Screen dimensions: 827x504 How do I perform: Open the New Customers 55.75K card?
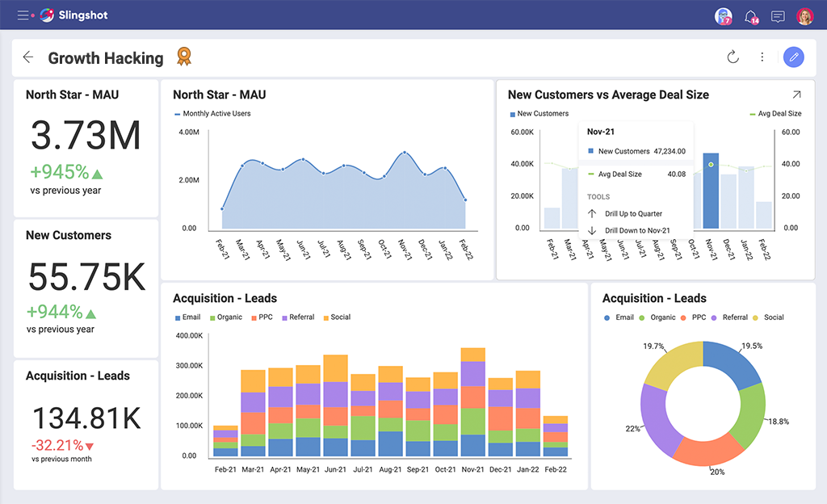point(86,288)
